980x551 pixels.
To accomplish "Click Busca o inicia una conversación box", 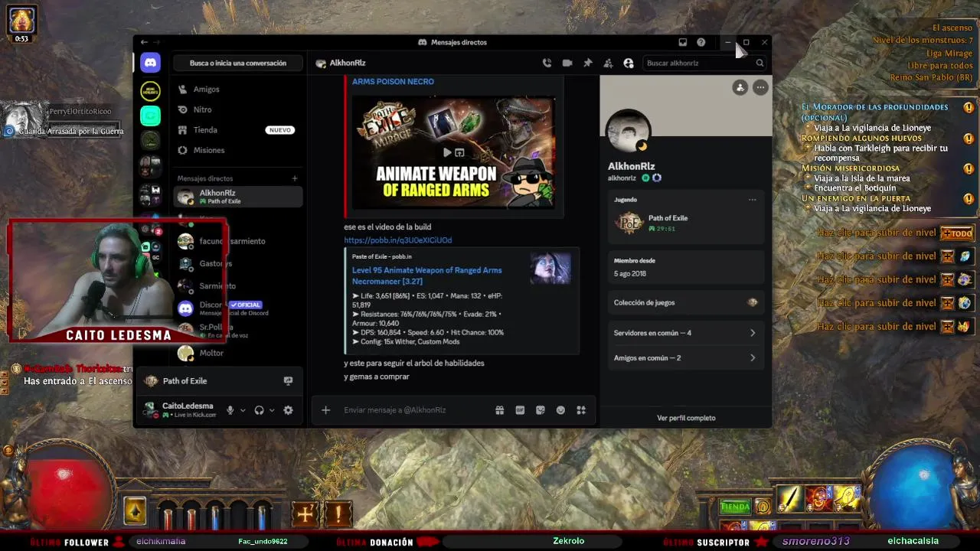I will pyautogui.click(x=238, y=64).
